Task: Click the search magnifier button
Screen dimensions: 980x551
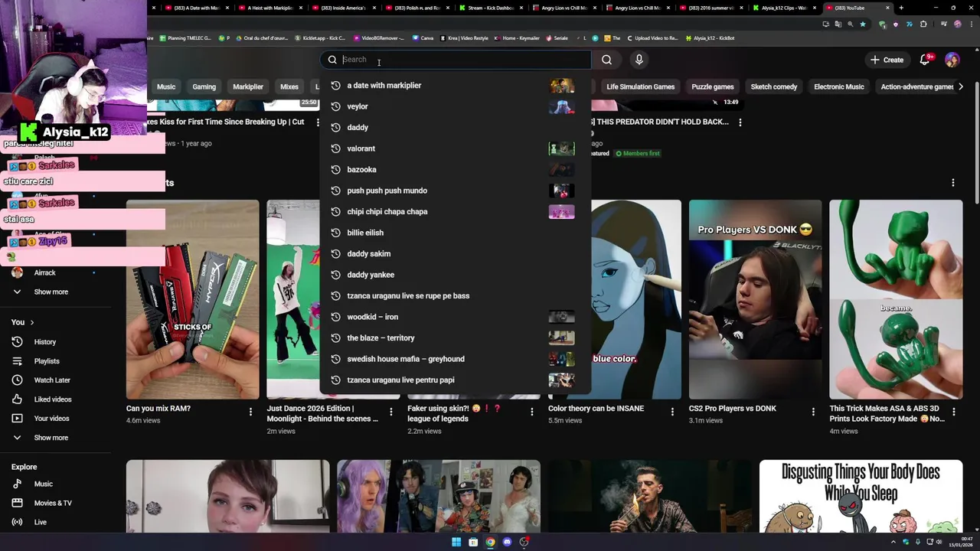Action: click(606, 60)
